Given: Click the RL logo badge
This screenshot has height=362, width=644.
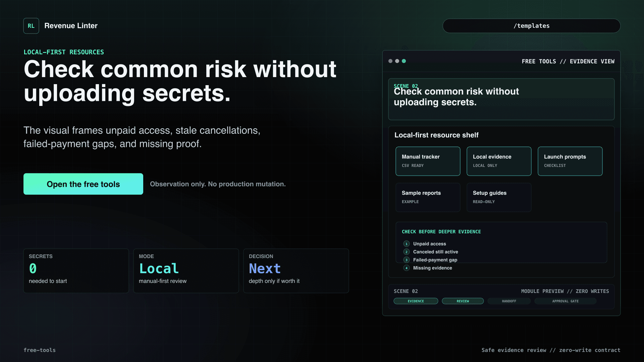Looking at the screenshot, I should (x=31, y=26).
